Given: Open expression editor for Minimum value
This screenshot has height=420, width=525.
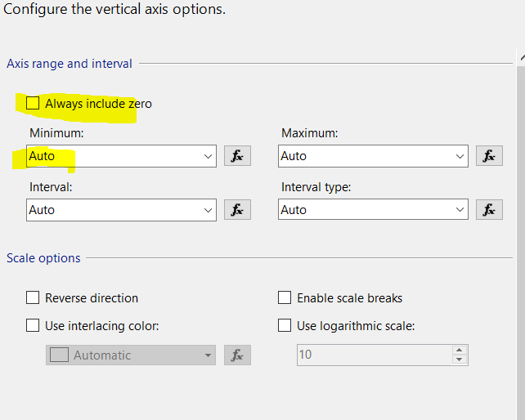Looking at the screenshot, I should point(237,156).
